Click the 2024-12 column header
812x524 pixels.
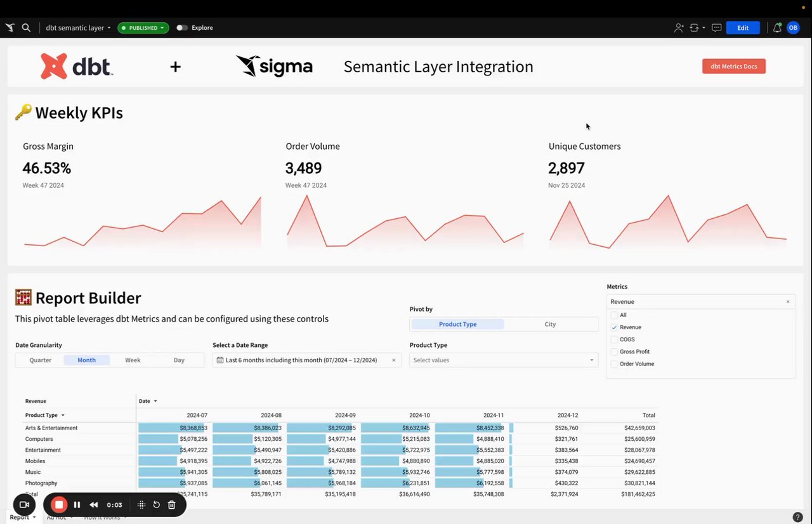point(567,416)
